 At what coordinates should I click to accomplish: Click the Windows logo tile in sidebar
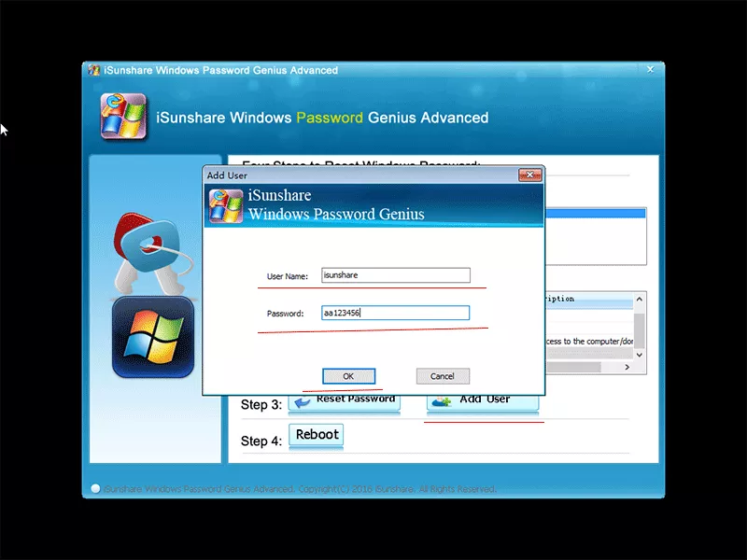point(153,337)
